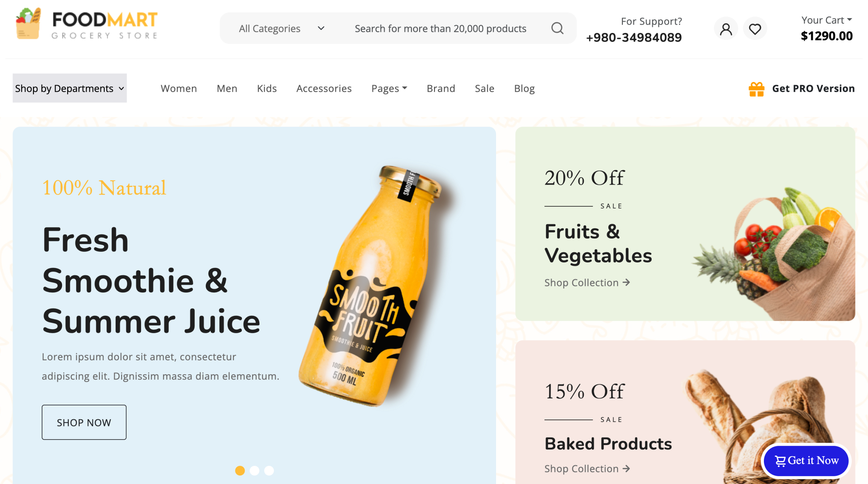This screenshot has width=868, height=484.
Task: Open the user account icon
Action: coord(726,28)
